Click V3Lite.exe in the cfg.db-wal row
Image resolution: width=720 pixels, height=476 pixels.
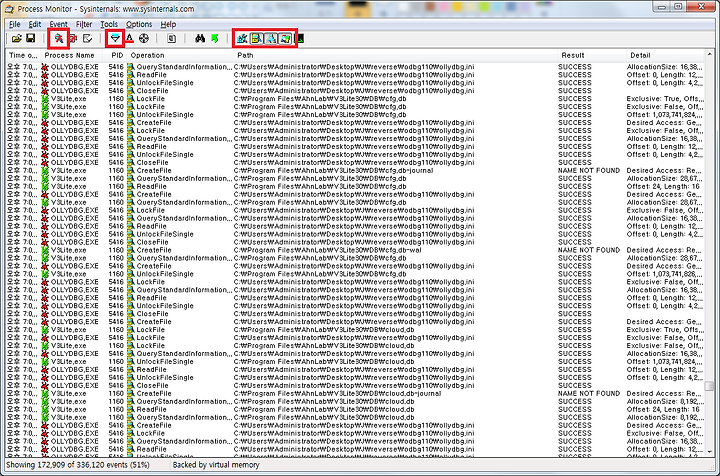[68, 250]
